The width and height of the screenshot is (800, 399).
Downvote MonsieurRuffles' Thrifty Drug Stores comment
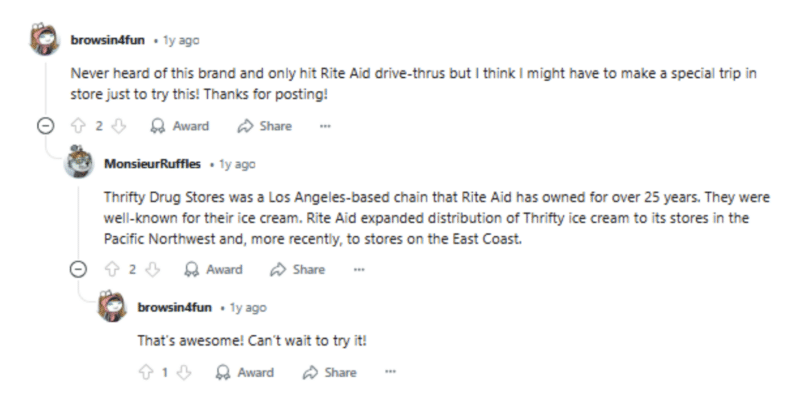tap(153, 269)
